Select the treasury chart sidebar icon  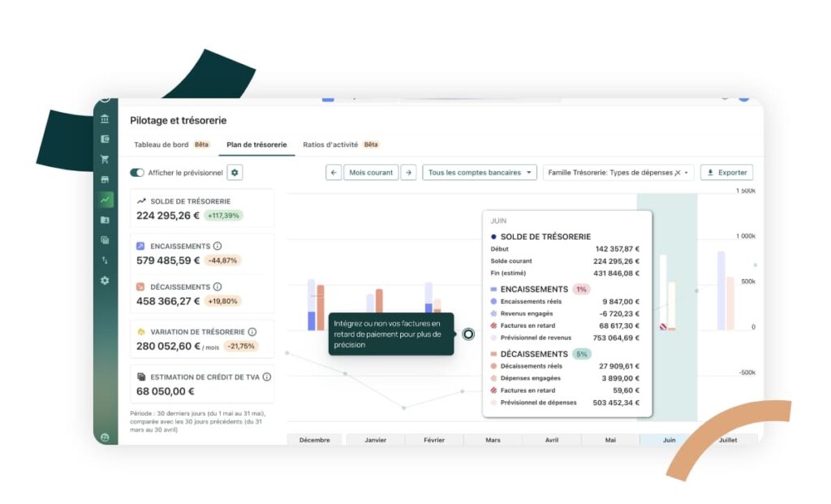pos(105,200)
